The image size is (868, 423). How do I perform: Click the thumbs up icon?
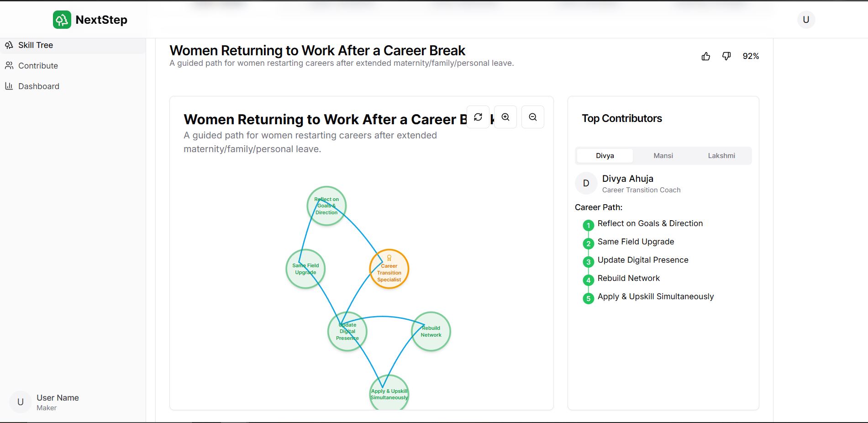click(x=705, y=56)
